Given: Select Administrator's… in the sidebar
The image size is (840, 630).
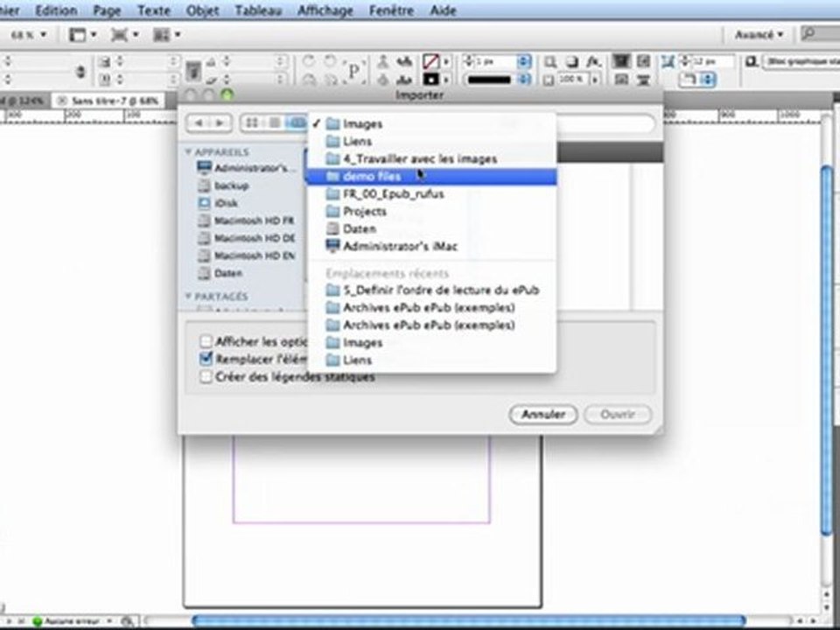Looking at the screenshot, I should 247,168.
